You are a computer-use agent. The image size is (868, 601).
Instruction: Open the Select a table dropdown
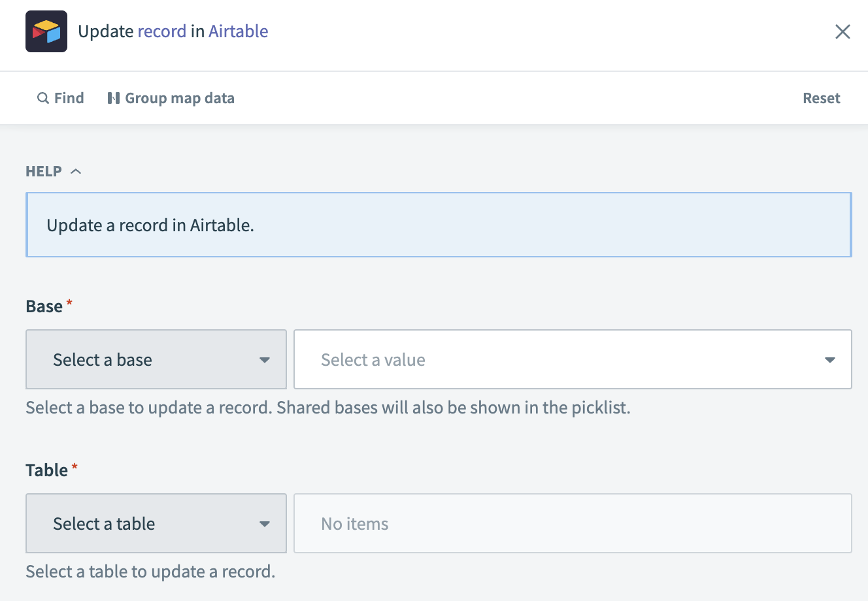[x=156, y=523]
